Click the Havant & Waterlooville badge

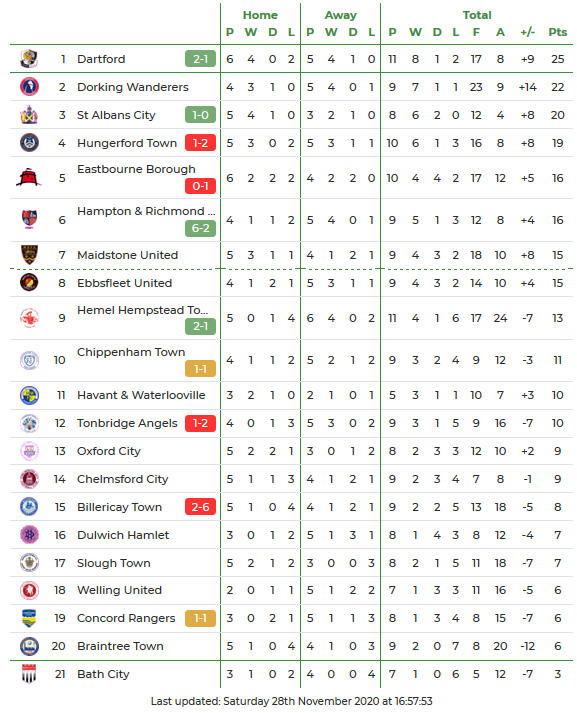tap(29, 395)
